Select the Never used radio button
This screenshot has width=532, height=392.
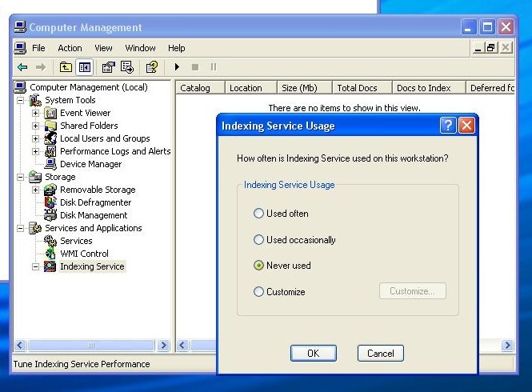[x=258, y=265]
